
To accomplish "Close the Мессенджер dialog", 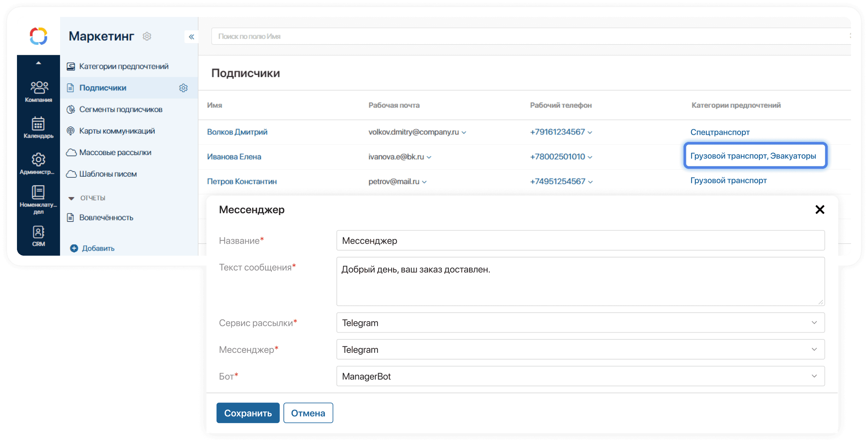I will coord(820,209).
